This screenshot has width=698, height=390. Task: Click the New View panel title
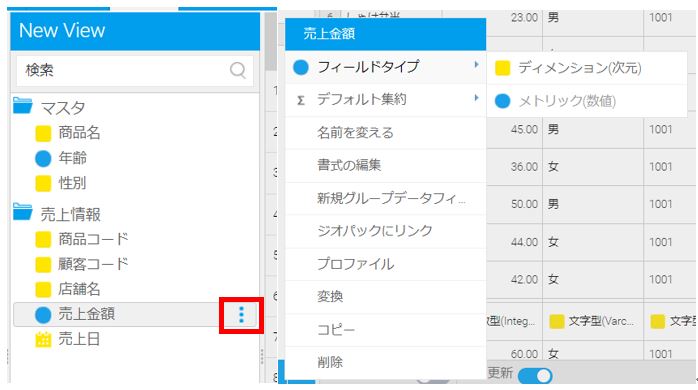tap(62, 31)
